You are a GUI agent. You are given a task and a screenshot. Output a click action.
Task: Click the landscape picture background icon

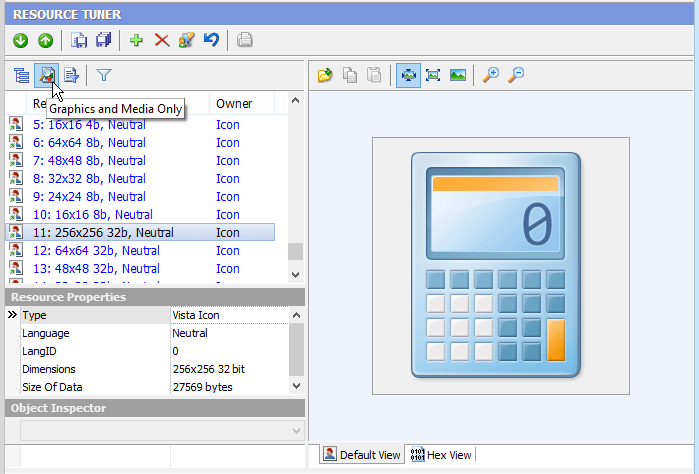(x=458, y=75)
